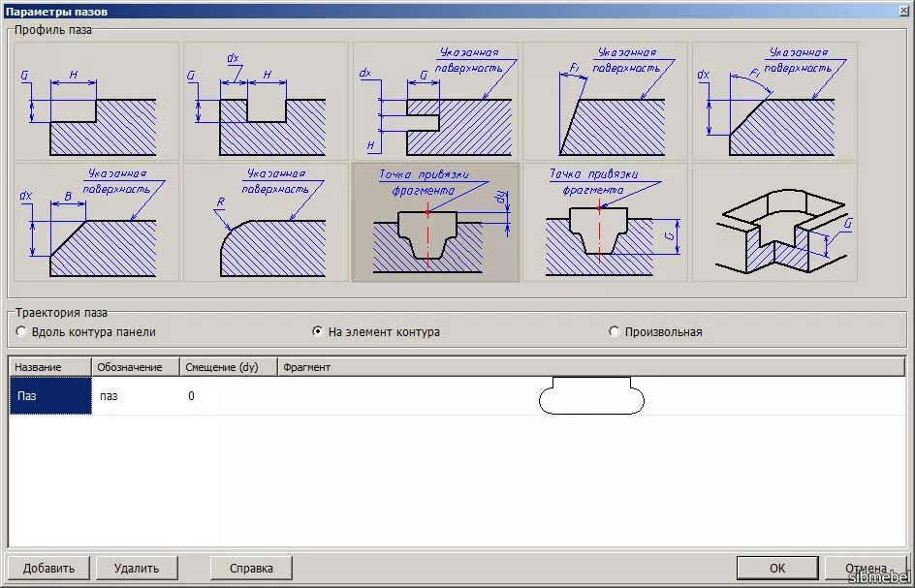Select the fragment groove profile with dy offset
The height and width of the screenshot is (588, 915).
tap(435, 222)
